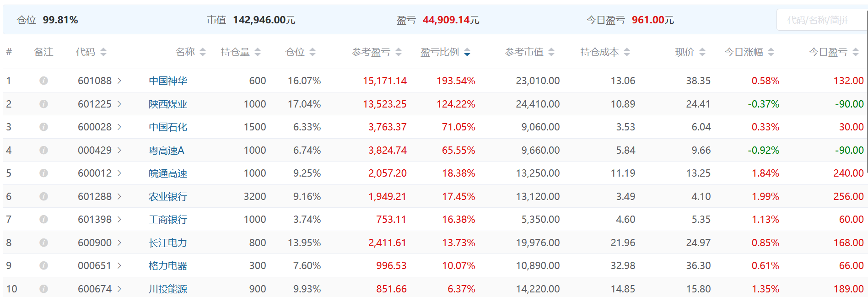This screenshot has height=297, width=868.
Task: Open the 皖通高速 stock link
Action: (168, 173)
